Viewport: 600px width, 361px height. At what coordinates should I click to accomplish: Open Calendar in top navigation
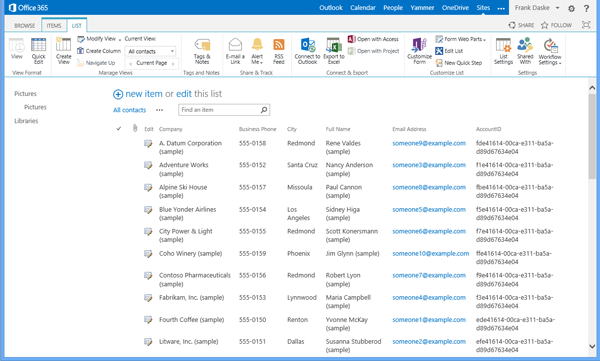(363, 8)
